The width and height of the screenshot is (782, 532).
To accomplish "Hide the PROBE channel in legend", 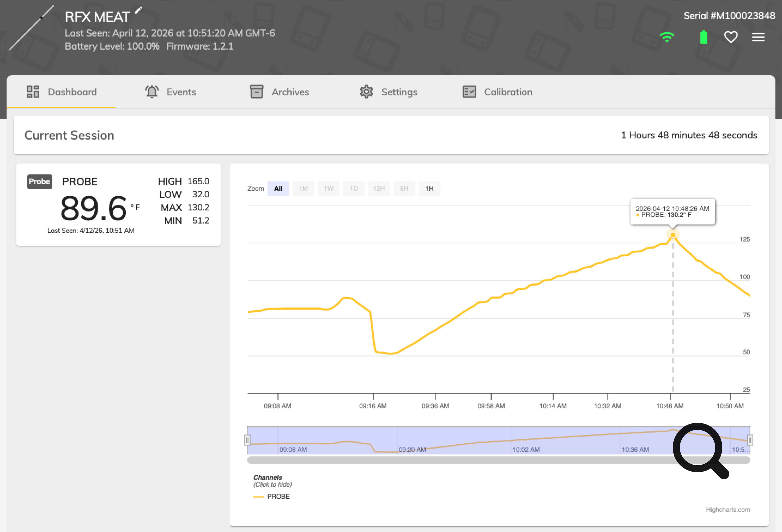I will point(278,496).
